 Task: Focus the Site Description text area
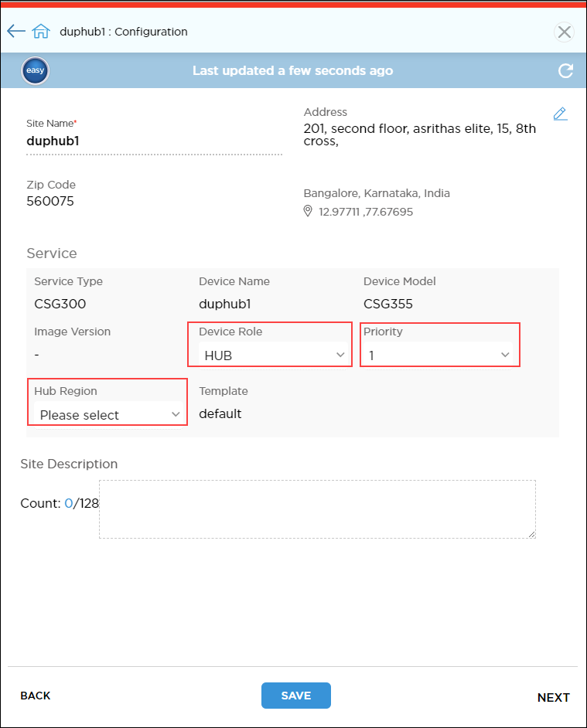click(317, 509)
